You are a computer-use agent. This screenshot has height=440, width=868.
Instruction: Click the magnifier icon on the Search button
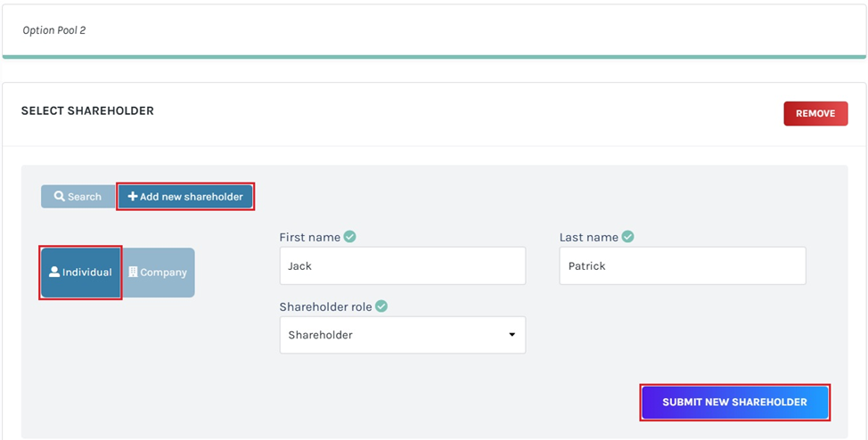pos(60,197)
